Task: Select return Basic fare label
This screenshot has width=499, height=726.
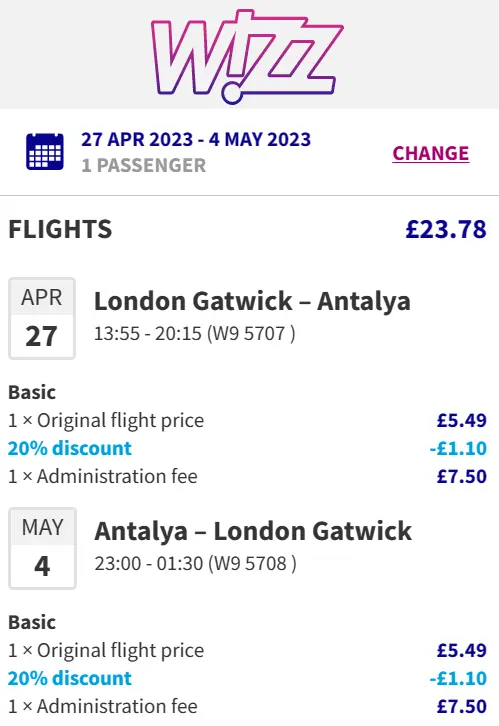Action: point(32,622)
